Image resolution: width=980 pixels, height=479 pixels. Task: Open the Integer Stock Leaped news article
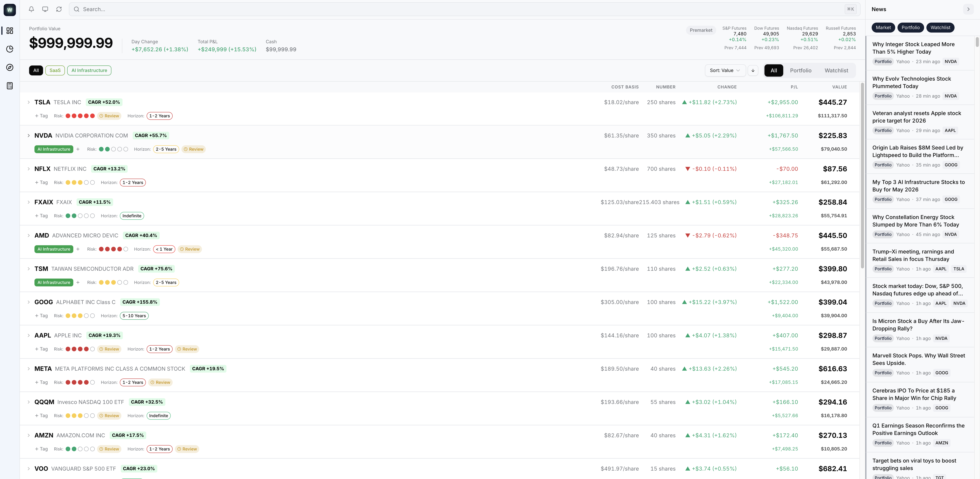click(x=920, y=53)
